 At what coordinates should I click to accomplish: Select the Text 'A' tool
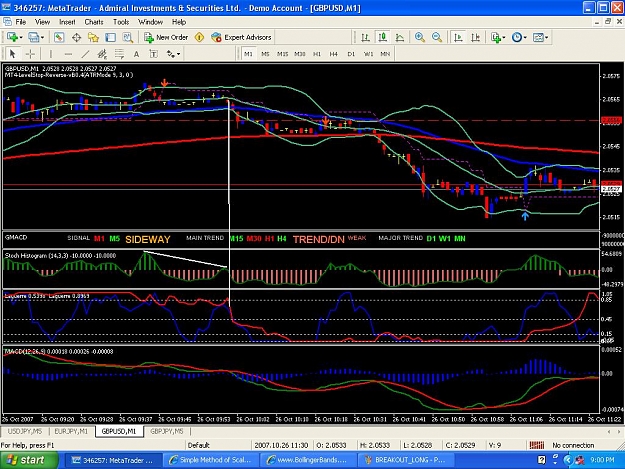coord(136,54)
